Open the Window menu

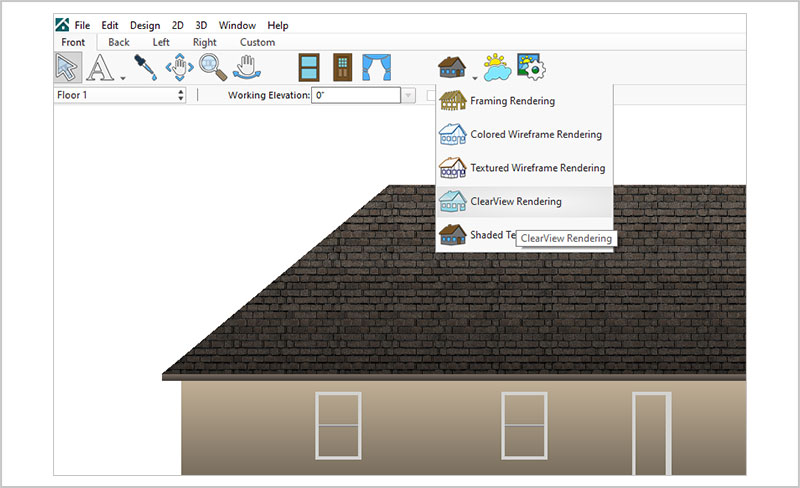pos(237,25)
